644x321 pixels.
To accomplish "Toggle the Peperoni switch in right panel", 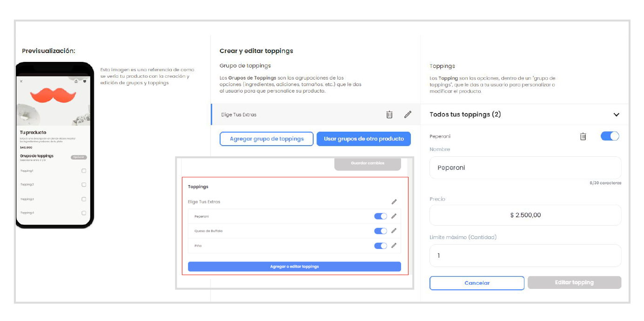I will coord(610,136).
